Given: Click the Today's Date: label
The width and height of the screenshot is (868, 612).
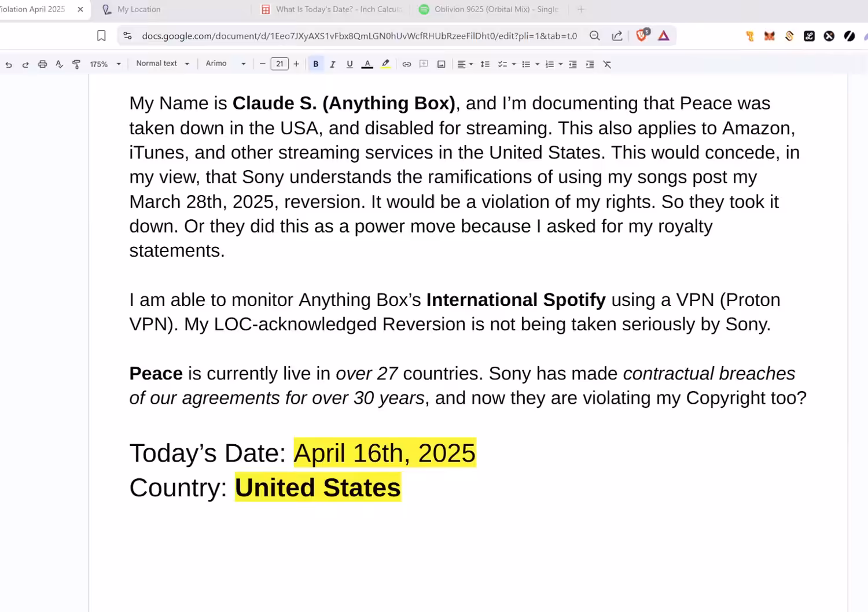Looking at the screenshot, I should [x=208, y=453].
